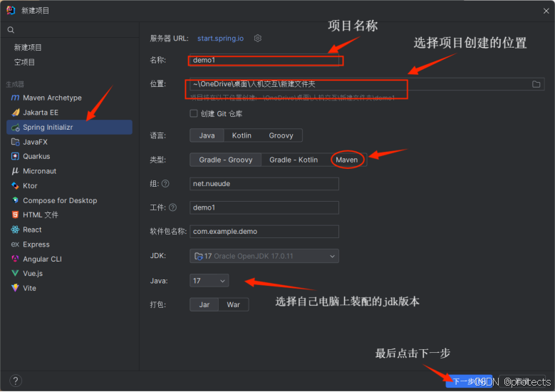The image size is (555, 392).
Task: Open the JDK dropdown list
Action: pos(264,257)
